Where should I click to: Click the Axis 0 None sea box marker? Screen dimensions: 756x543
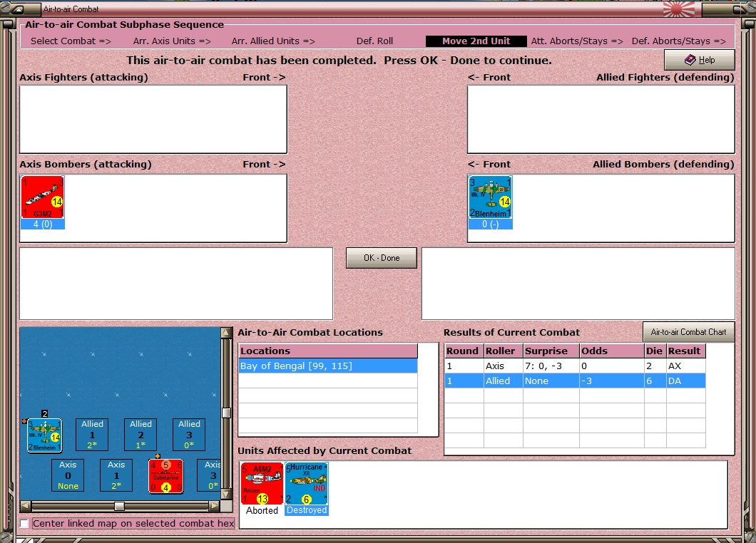(x=68, y=475)
